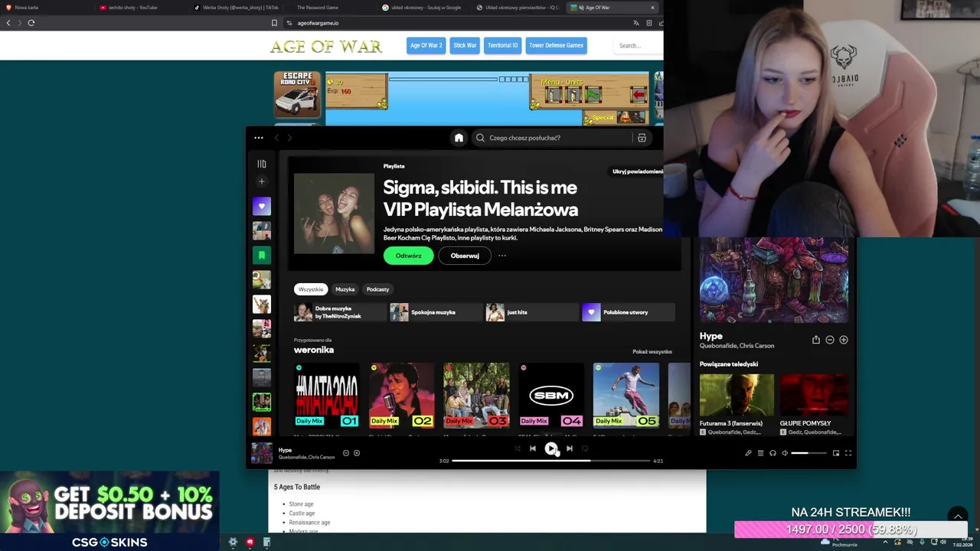Click Pokaż wszystko link
Screen dimensions: 980x551
coord(652,351)
